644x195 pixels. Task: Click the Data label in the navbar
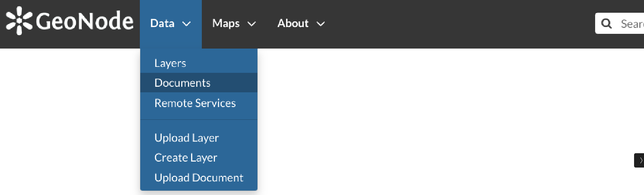click(162, 23)
